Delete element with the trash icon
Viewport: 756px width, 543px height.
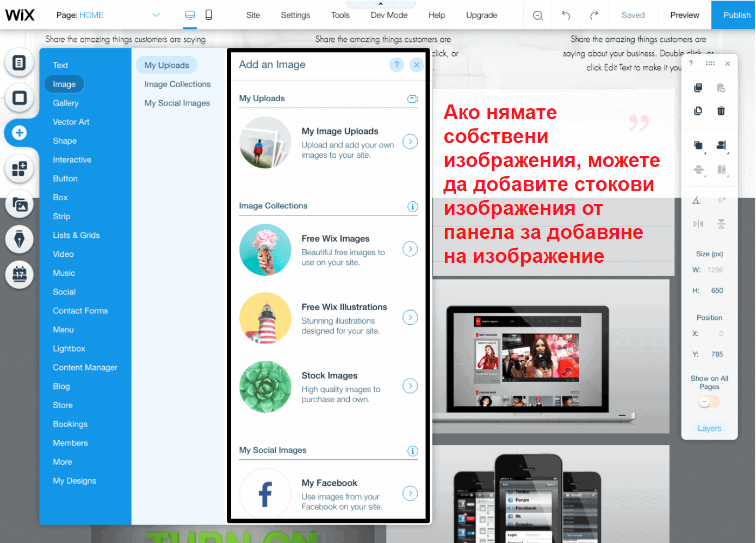pyautogui.click(x=721, y=110)
